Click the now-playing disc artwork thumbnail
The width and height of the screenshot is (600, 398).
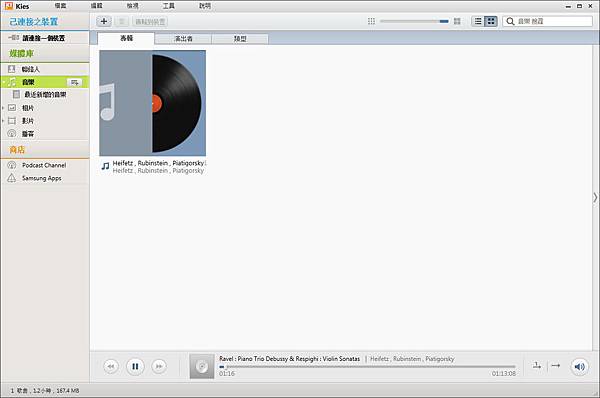coord(202,367)
